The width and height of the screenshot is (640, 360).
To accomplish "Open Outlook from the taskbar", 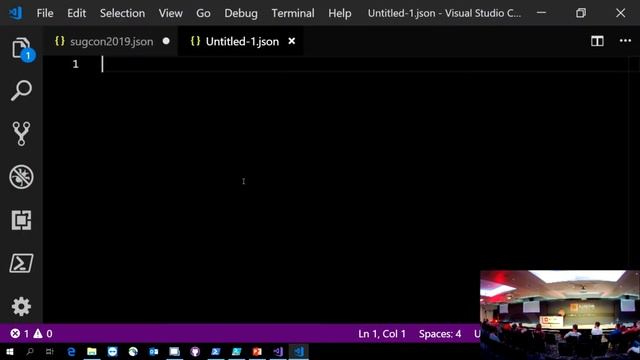I will pos(153,351).
